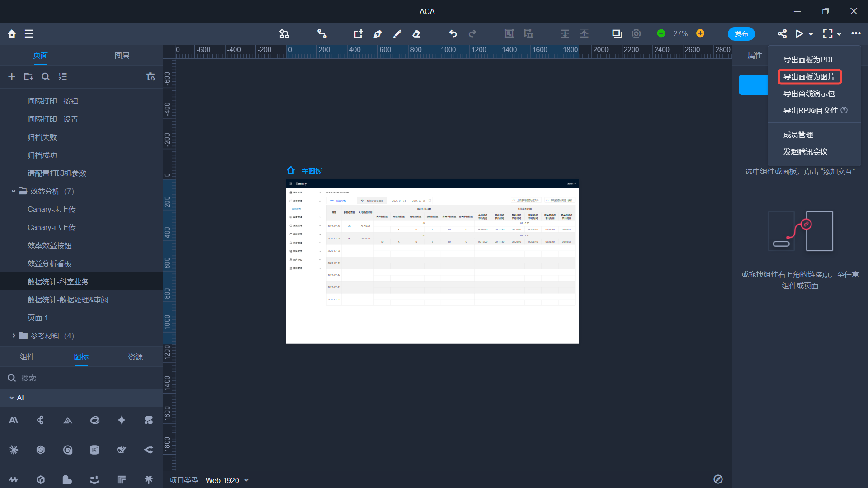Click orange zoom in button
The height and width of the screenshot is (488, 868).
(700, 33)
